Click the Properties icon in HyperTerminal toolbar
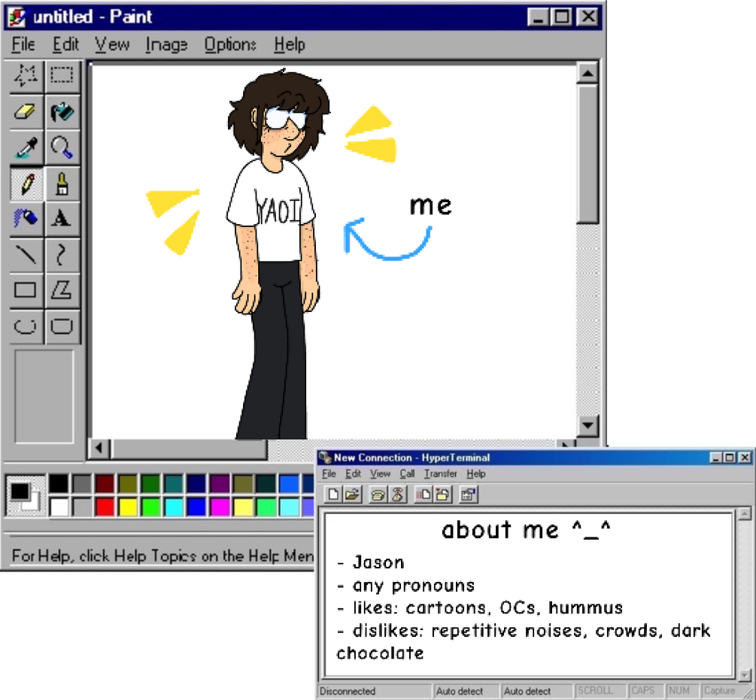 click(x=468, y=494)
